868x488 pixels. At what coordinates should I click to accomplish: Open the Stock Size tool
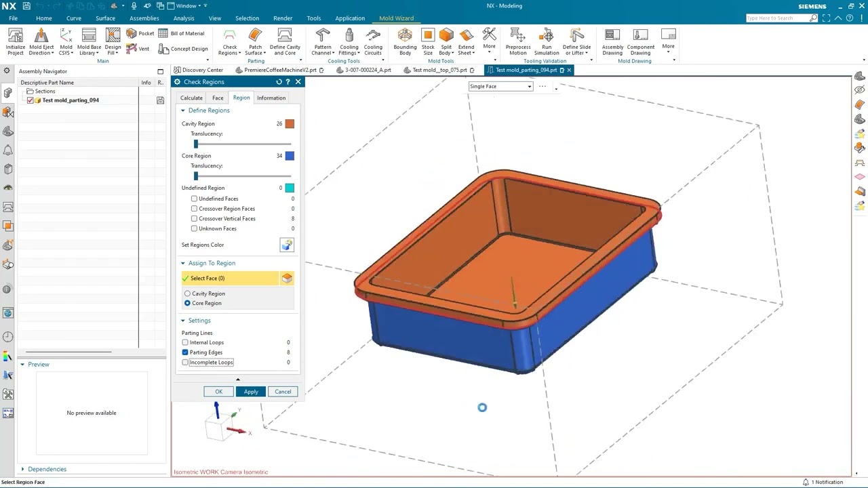[x=428, y=41]
